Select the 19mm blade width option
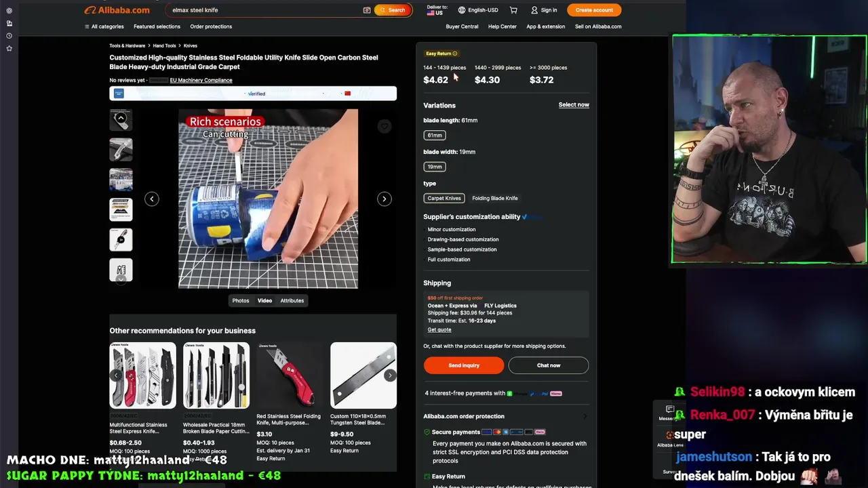This screenshot has height=488, width=868. point(435,167)
